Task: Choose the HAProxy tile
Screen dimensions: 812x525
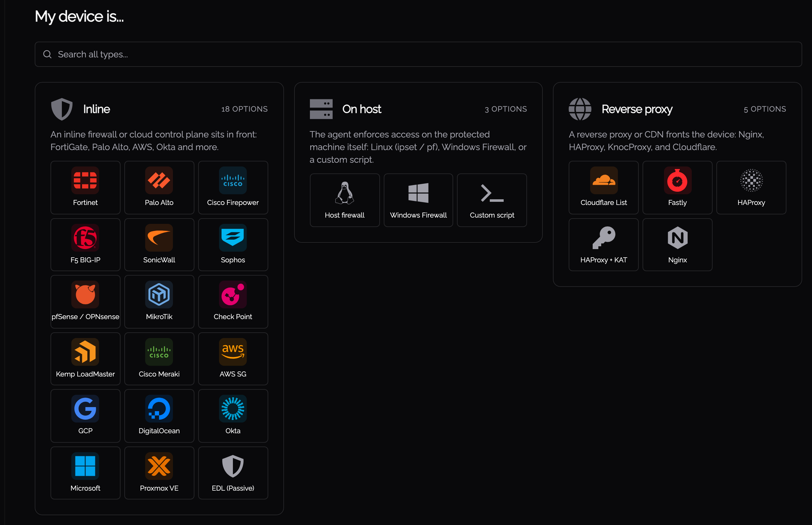Action: click(x=751, y=188)
